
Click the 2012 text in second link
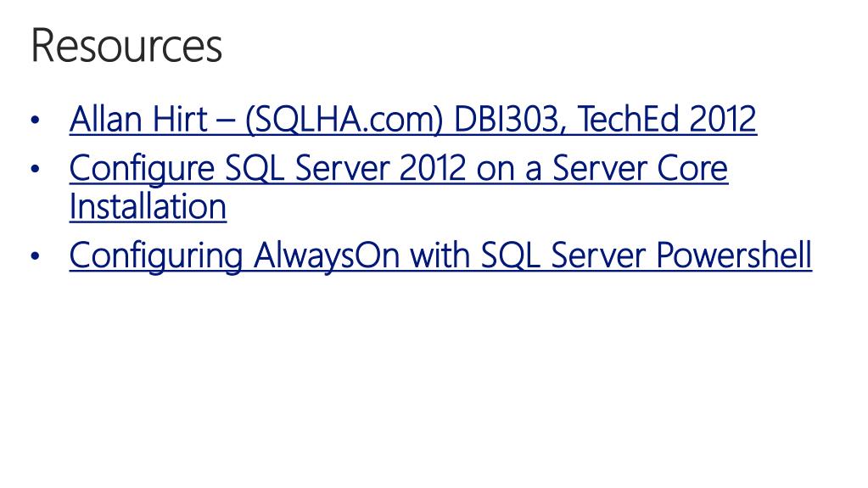point(433,168)
